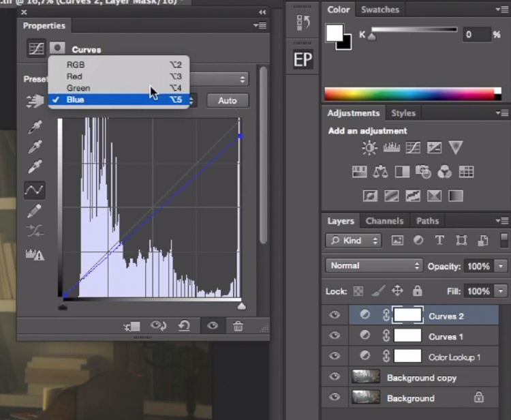Add a Color Lookup adjustment

point(466,172)
